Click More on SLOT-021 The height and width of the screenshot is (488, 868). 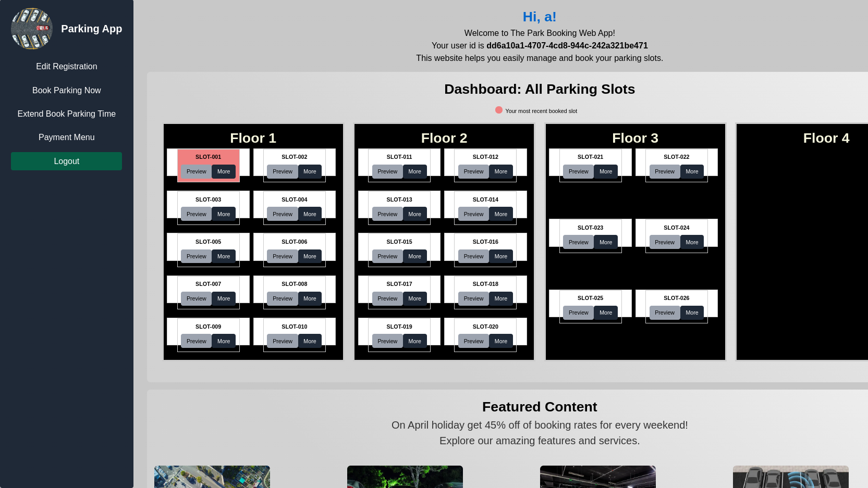[x=606, y=172]
